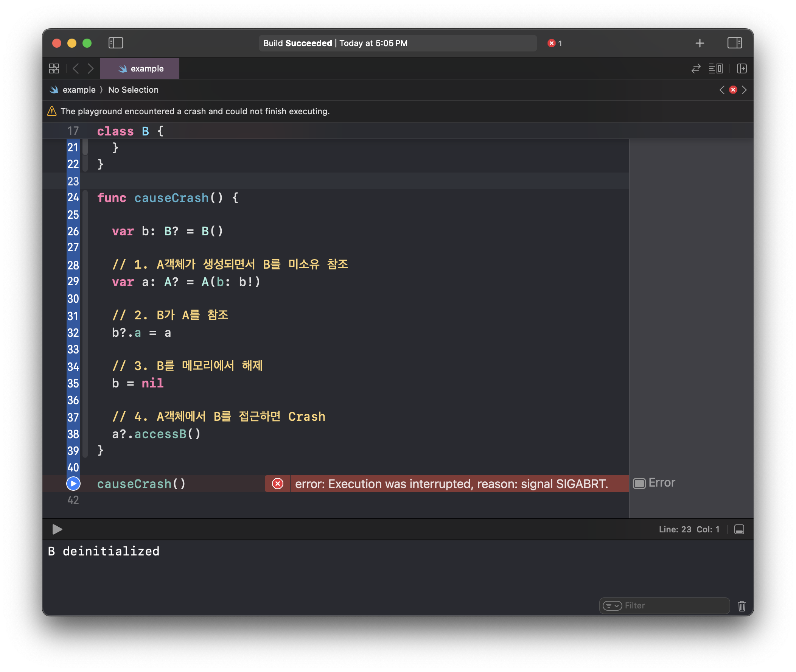Open the related items grid menu

[54, 68]
